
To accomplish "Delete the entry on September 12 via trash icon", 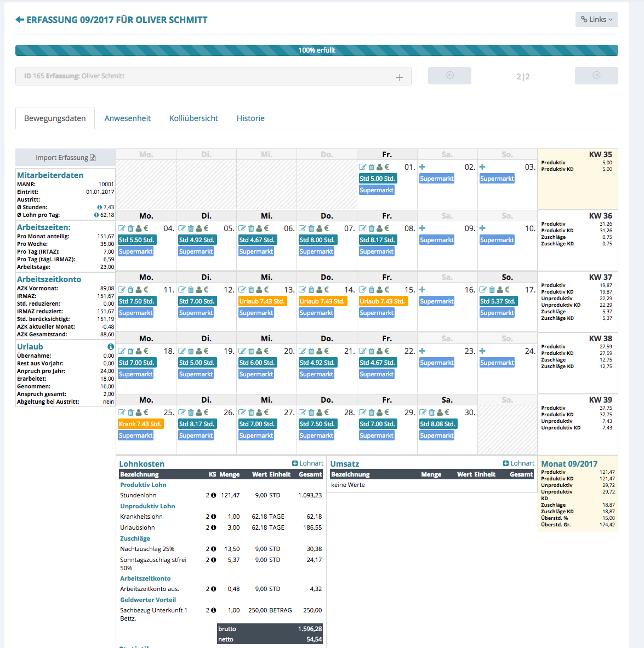I will point(191,290).
